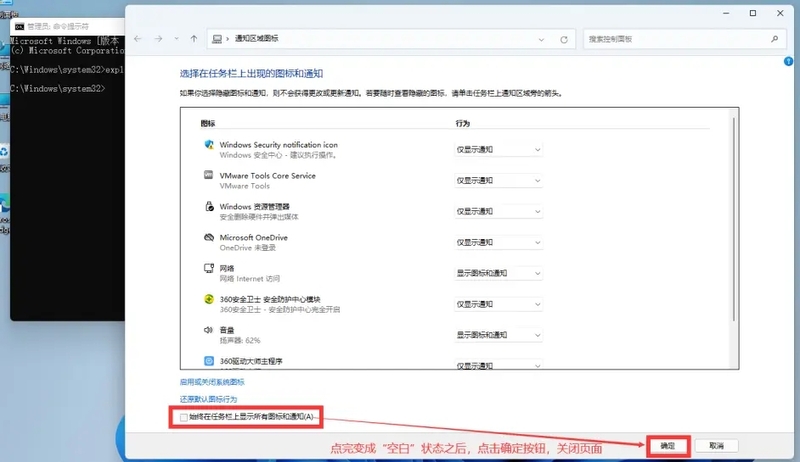Open behavior dropdown for VMware Tools Core Service
This screenshot has height=462, width=800.
tap(498, 181)
